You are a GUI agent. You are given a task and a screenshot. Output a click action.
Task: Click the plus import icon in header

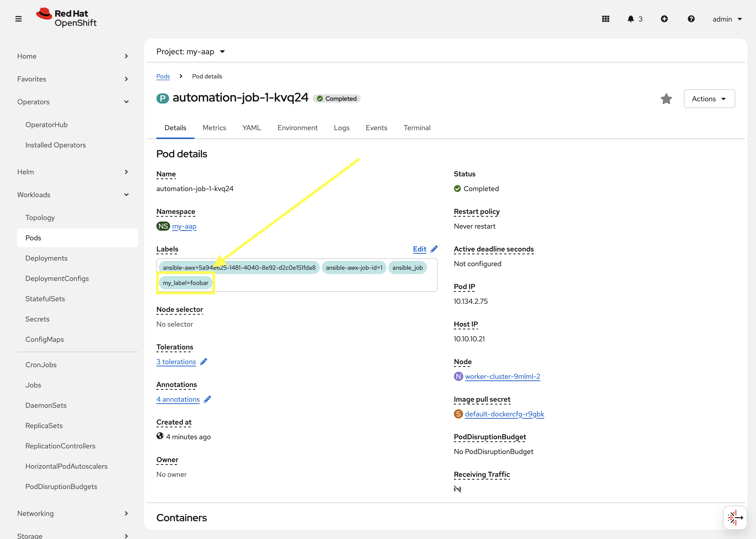664,19
